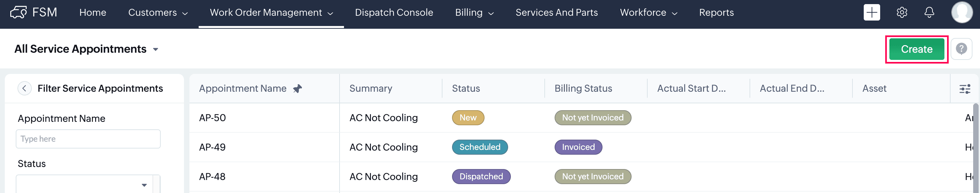The width and height of the screenshot is (980, 193).
Task: Expand the Billing menu
Action: click(x=474, y=13)
